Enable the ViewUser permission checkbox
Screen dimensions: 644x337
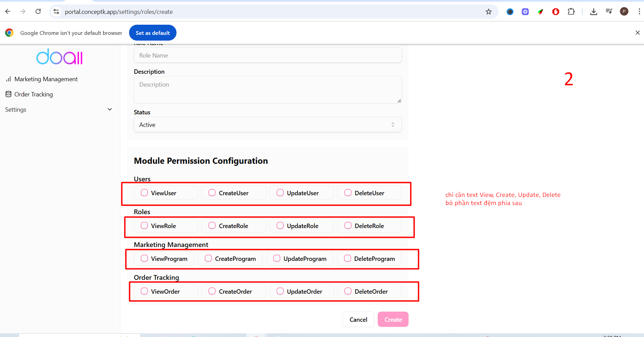point(144,193)
